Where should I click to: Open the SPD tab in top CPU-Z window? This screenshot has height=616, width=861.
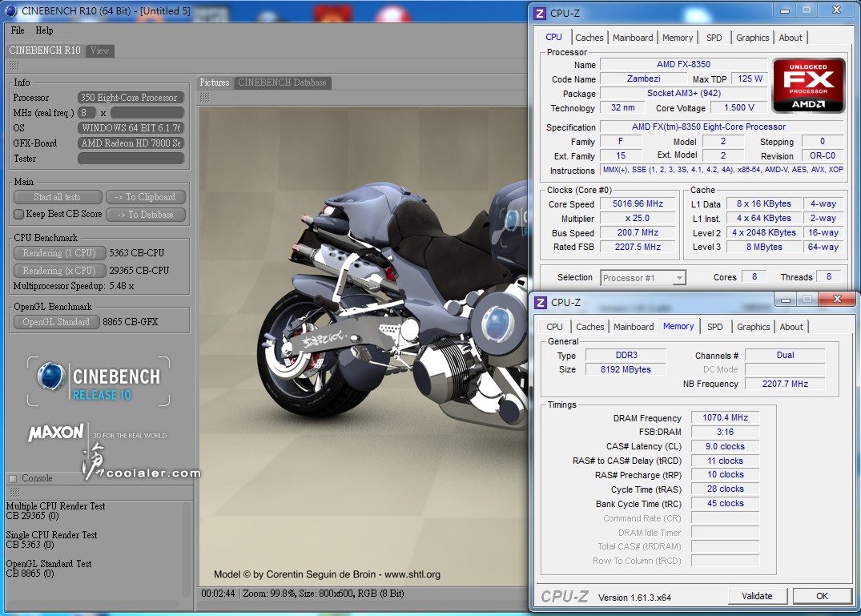pyautogui.click(x=714, y=38)
